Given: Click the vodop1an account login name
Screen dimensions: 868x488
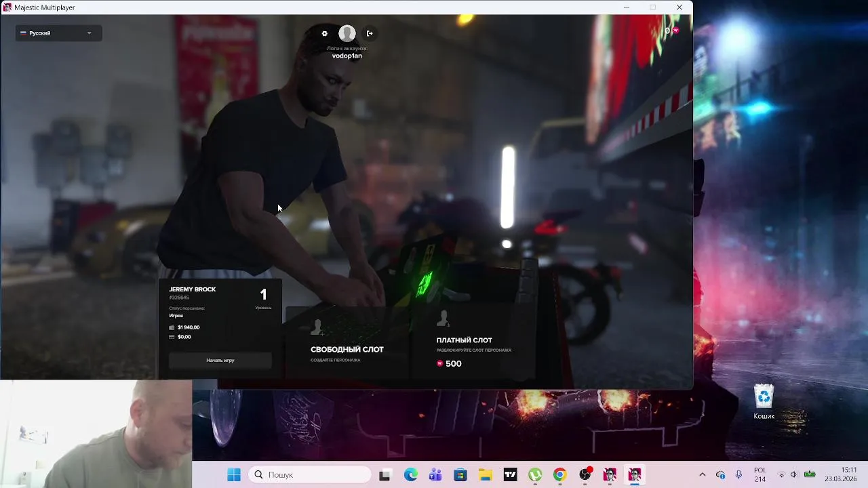Looking at the screenshot, I should coord(347,56).
